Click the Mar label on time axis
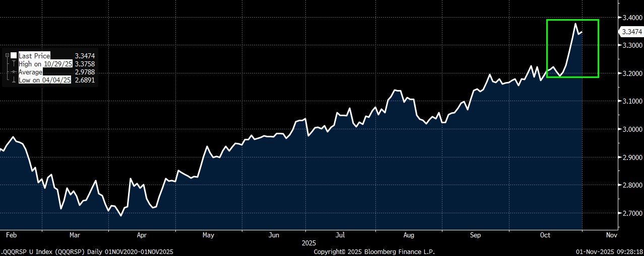The image size is (644, 256). [75, 235]
